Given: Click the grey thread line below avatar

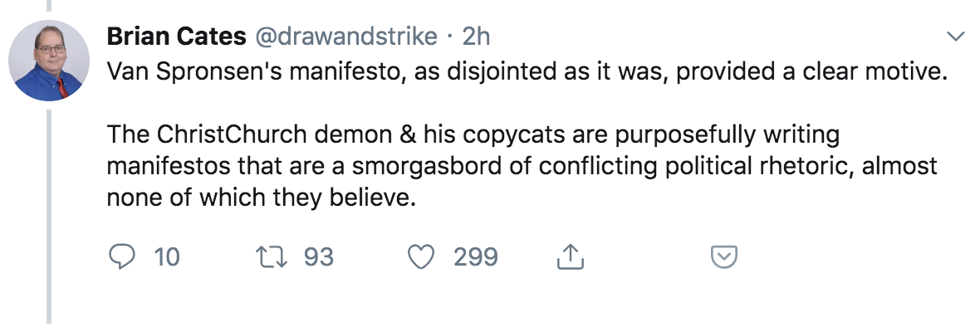Looking at the screenshot, I should coord(49,216).
